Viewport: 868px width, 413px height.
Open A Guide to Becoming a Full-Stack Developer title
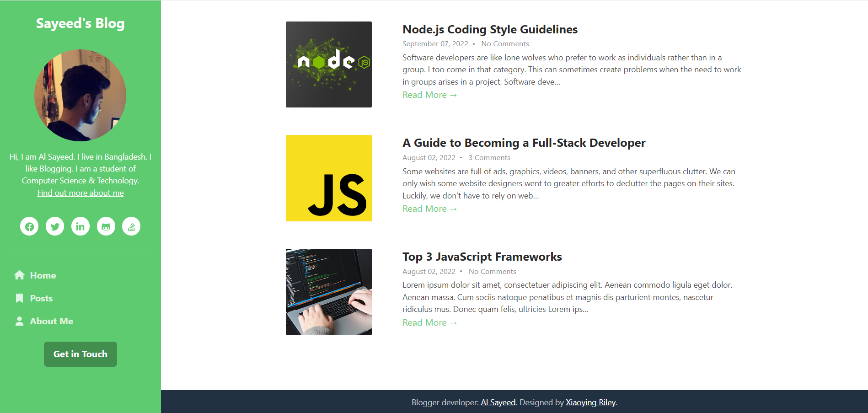[x=524, y=143]
